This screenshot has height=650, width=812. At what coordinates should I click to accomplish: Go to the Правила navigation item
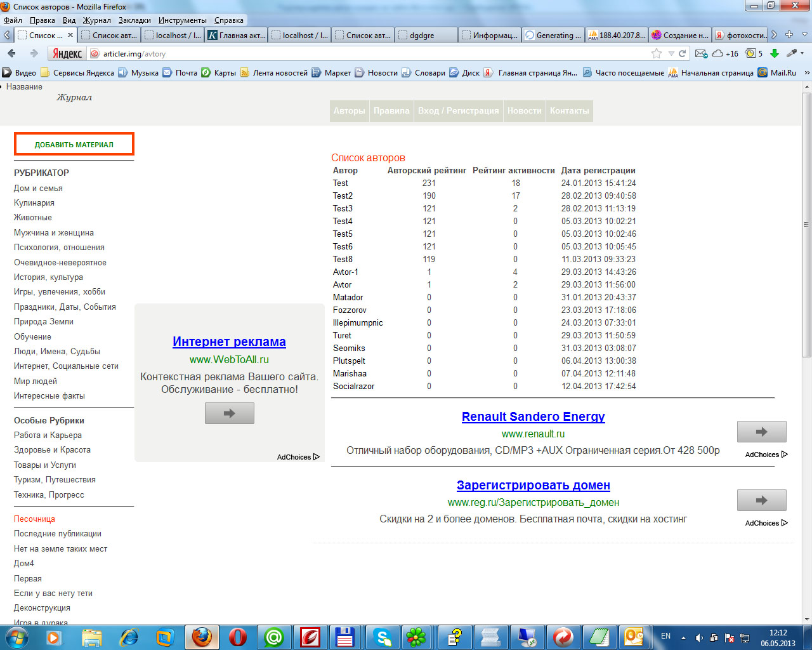(x=391, y=110)
